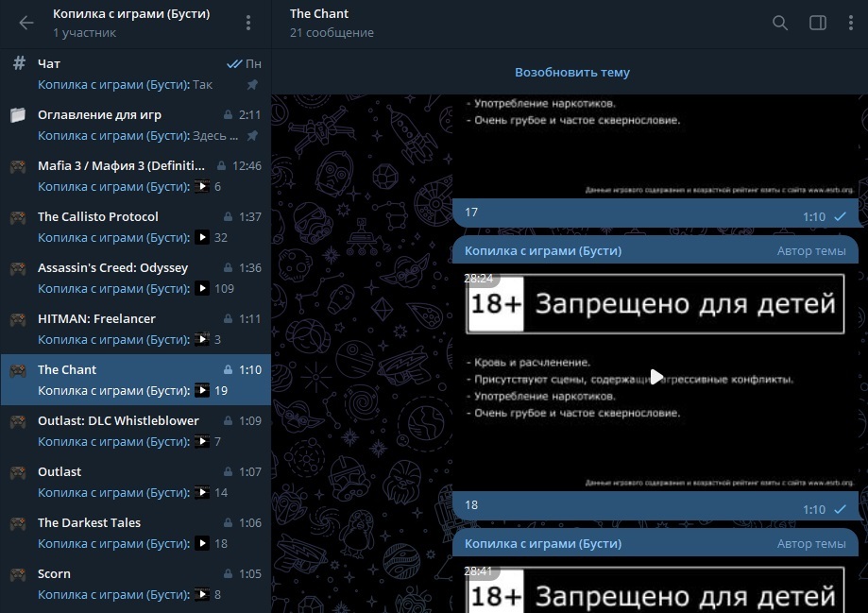Toggle the right side info panel

pyautogui.click(x=818, y=23)
